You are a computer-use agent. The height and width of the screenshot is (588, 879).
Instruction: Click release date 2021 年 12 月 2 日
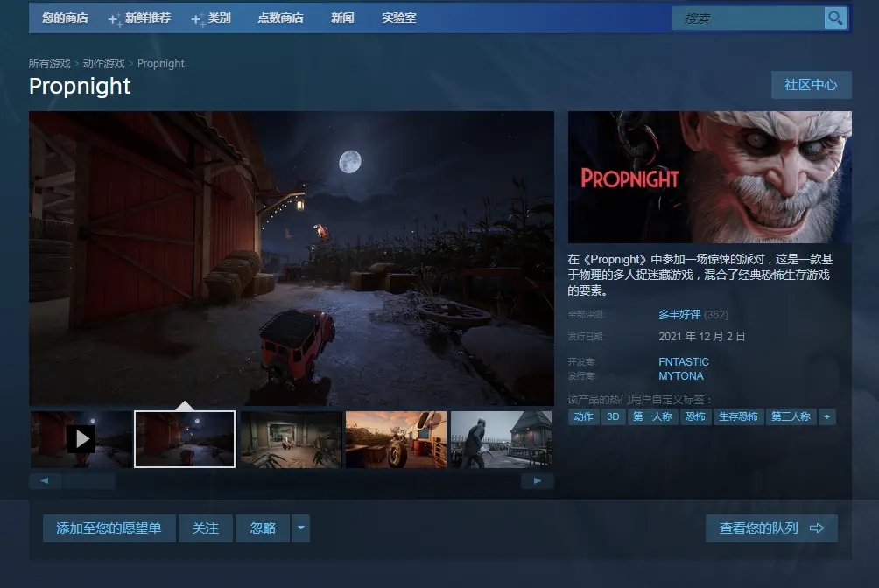702,337
